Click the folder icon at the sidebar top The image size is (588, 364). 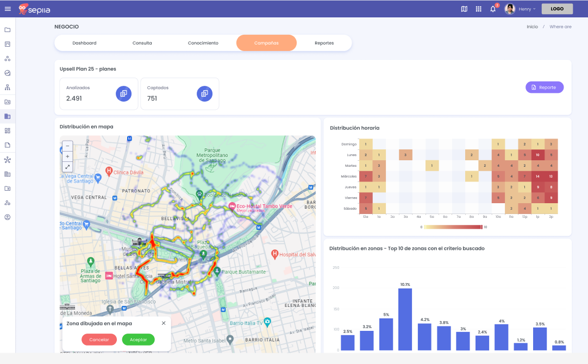coord(8,30)
